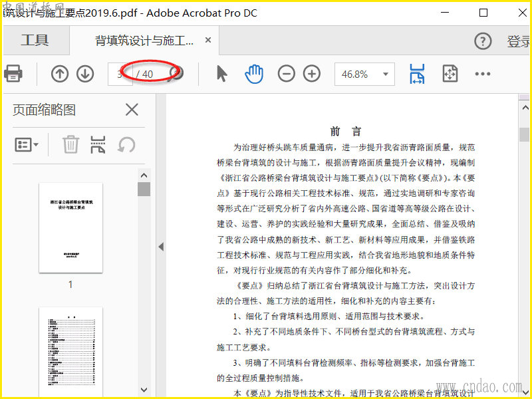Image resolution: width=532 pixels, height=399 pixels.
Task: Expand thumbnail options menu in panel
Action: tap(27, 144)
